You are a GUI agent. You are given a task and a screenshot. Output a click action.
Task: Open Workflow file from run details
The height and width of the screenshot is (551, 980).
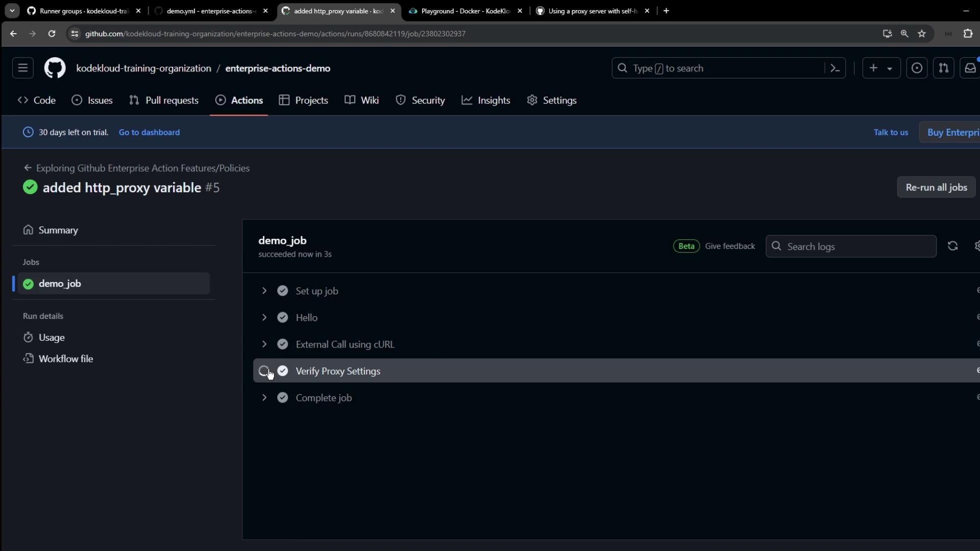click(65, 359)
